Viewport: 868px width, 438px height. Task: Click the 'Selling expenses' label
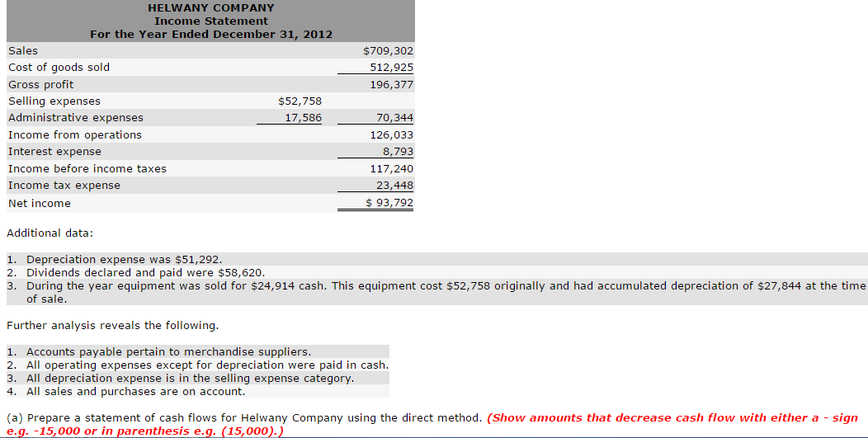tap(54, 101)
